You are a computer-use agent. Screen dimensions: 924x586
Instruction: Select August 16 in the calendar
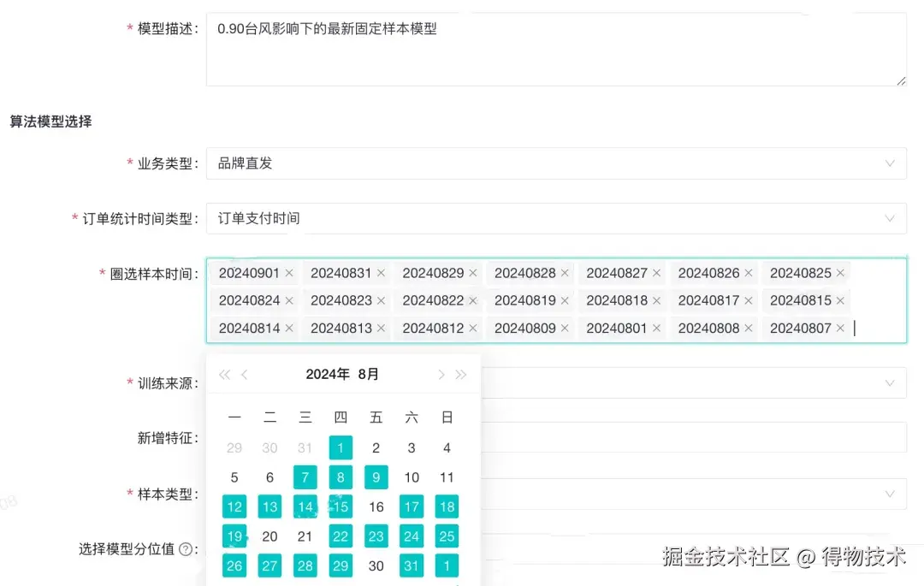376,506
